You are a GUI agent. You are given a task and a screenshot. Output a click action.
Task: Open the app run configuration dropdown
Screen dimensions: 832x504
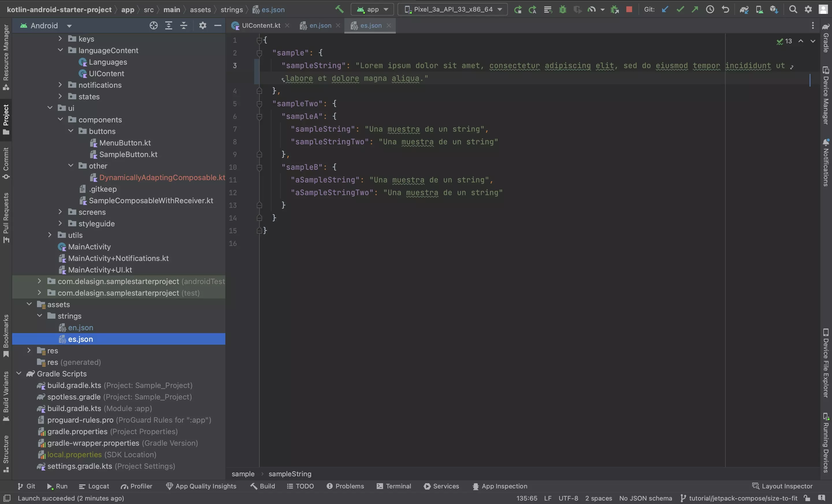372,10
